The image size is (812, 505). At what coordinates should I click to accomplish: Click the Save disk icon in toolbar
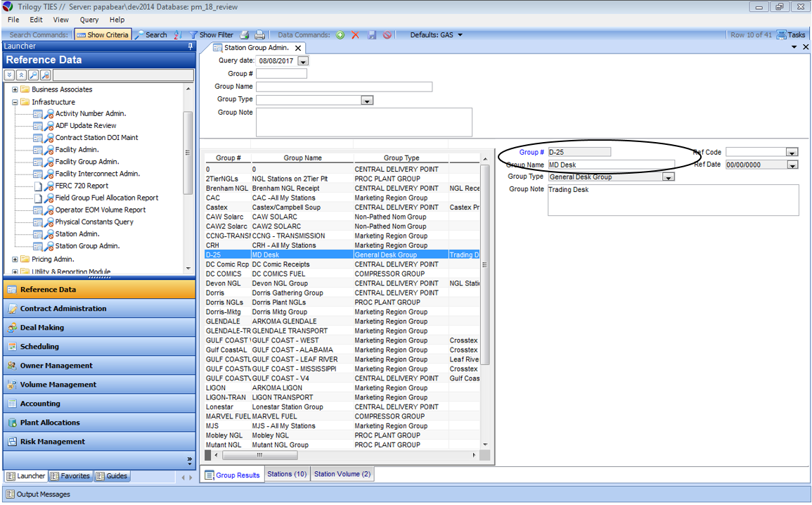[372, 35]
